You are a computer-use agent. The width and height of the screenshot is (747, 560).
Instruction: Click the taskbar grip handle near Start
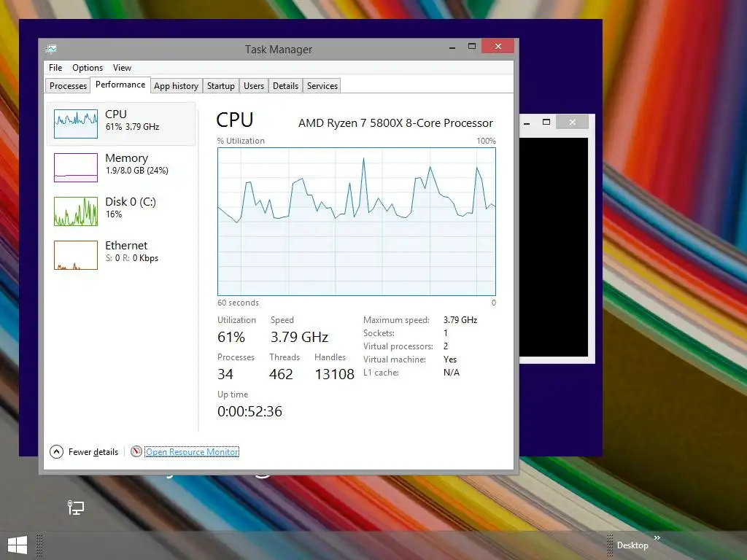click(39, 545)
